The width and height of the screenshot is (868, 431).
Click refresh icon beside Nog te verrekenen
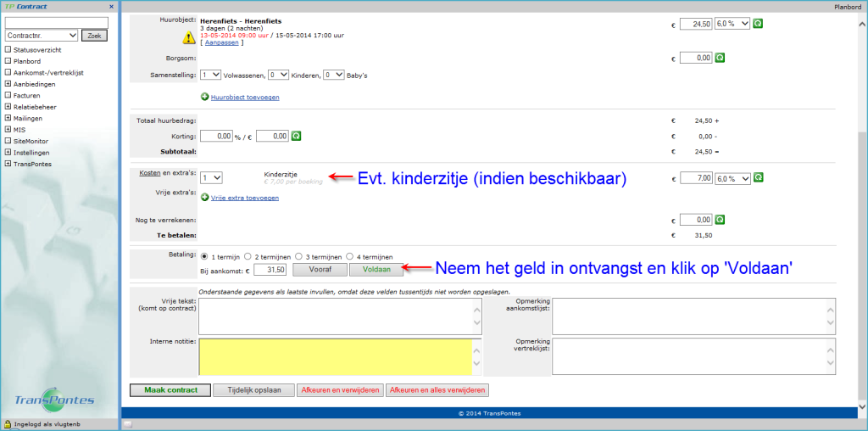(x=721, y=219)
